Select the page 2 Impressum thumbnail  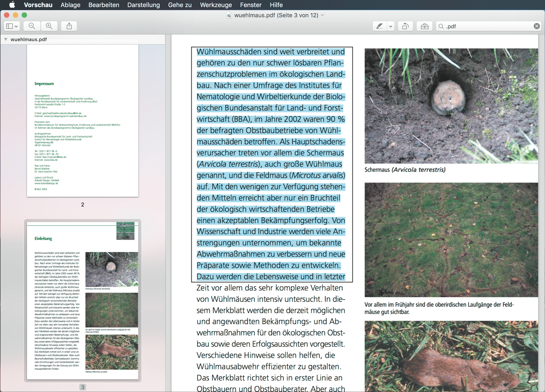point(82,120)
